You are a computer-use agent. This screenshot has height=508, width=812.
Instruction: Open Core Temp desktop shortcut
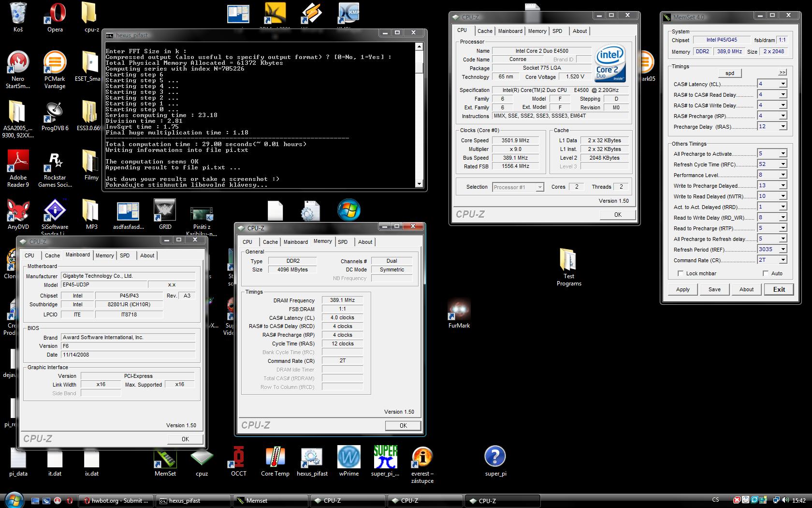[x=275, y=461]
